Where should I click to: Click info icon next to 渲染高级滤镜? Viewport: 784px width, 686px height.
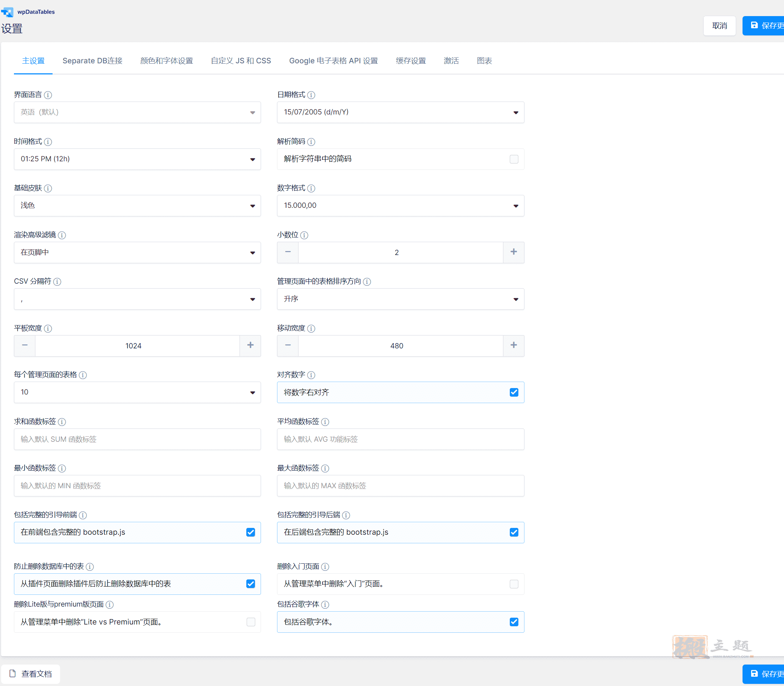pos(61,235)
